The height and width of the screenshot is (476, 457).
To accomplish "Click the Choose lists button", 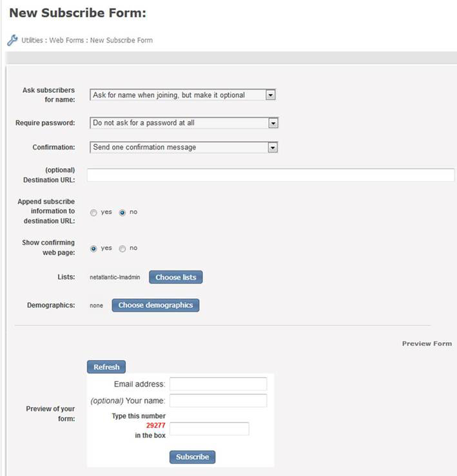I will tap(175, 277).
